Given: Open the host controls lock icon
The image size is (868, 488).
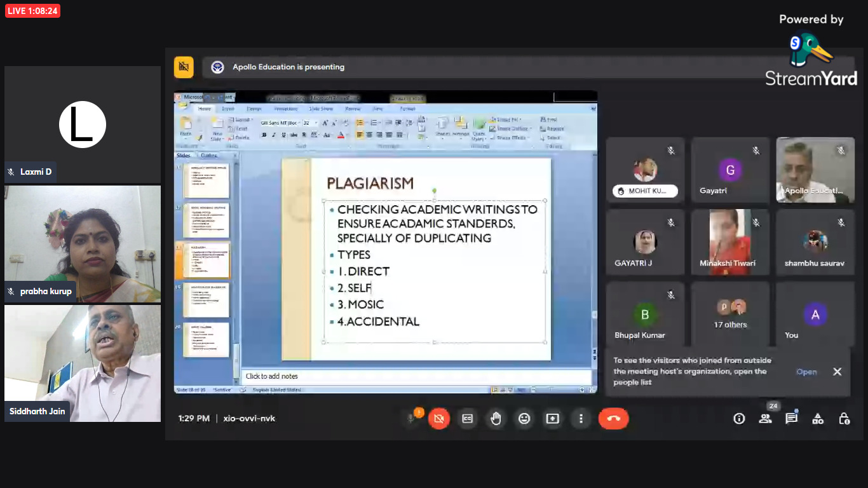Looking at the screenshot, I should coord(844,418).
